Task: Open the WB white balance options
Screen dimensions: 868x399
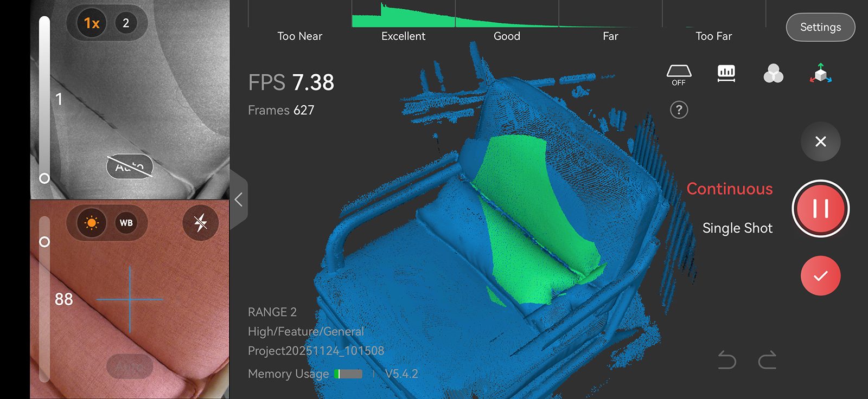Action: 126,223
